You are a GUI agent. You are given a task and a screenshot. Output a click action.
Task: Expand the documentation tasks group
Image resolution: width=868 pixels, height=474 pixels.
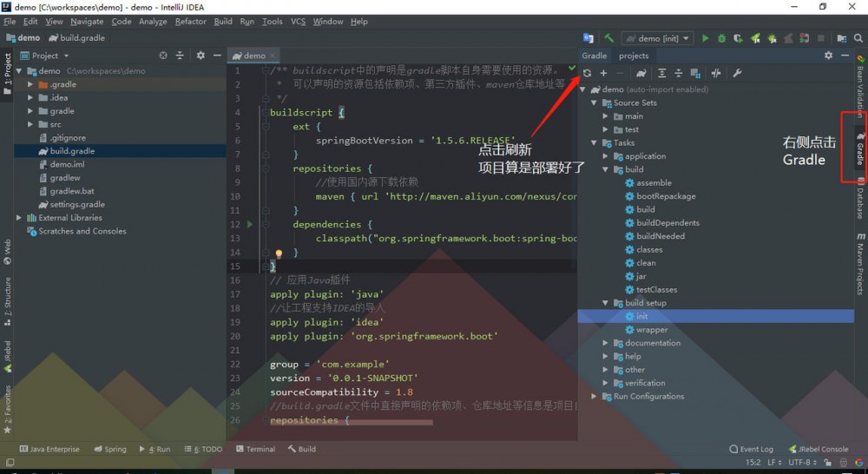(606, 343)
